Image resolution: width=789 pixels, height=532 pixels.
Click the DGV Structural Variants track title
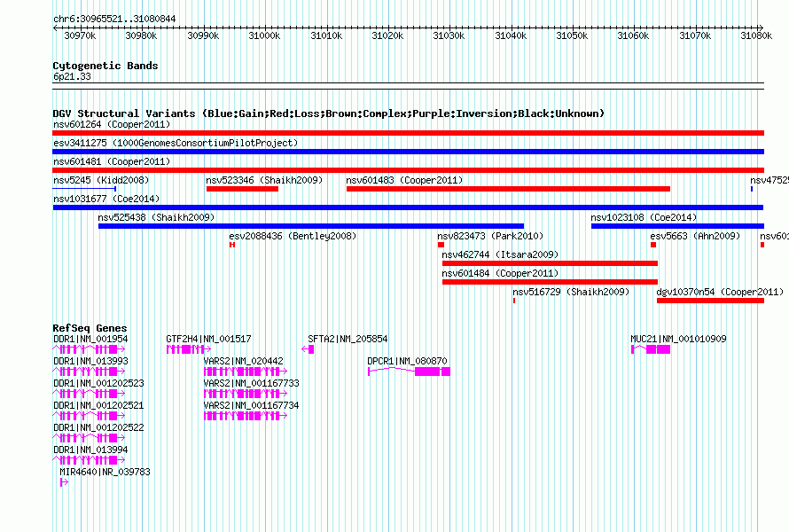329,113
